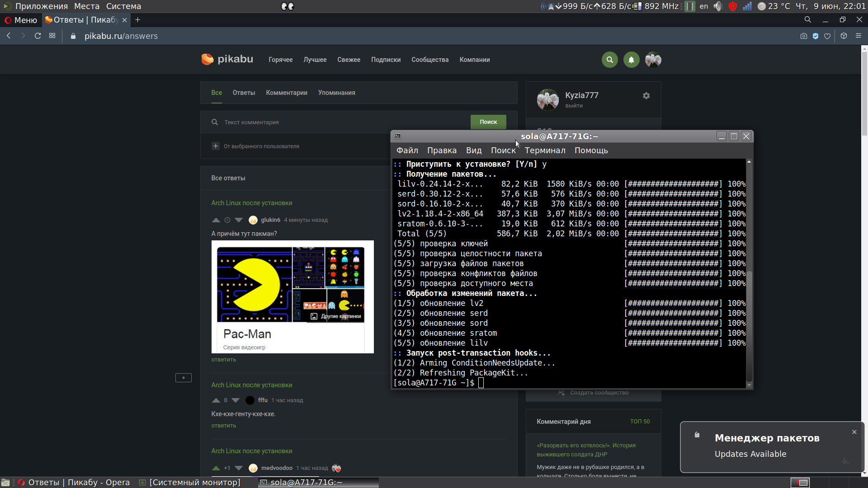Image resolution: width=868 pixels, height=488 pixels.
Task: Take snapshot with camera icon
Action: click(803, 36)
